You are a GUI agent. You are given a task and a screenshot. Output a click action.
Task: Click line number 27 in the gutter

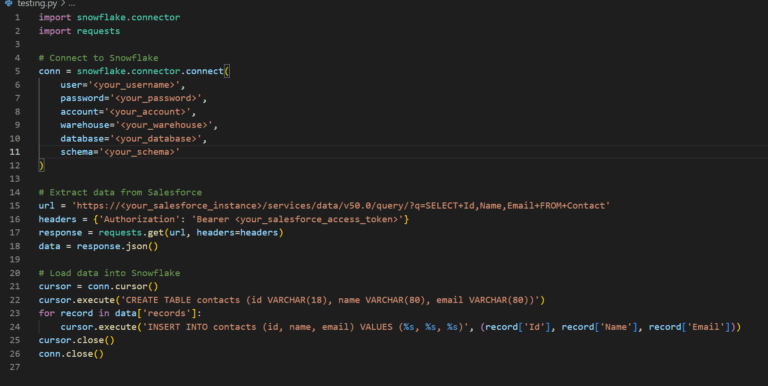[x=15, y=367]
